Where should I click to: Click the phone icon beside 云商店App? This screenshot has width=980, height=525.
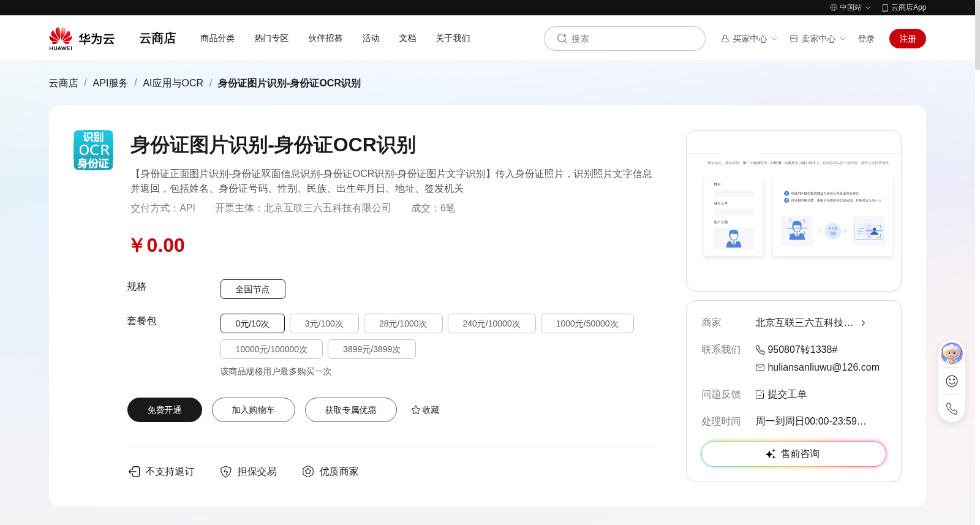click(885, 7)
